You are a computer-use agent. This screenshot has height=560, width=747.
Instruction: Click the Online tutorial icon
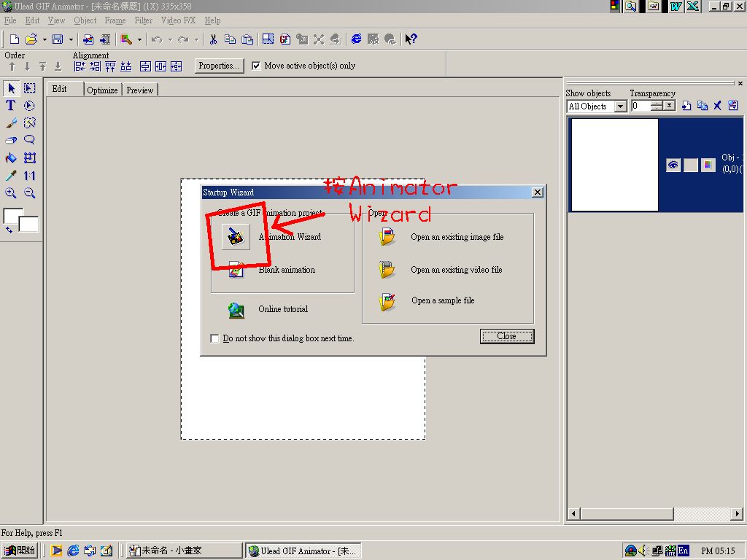(236, 310)
